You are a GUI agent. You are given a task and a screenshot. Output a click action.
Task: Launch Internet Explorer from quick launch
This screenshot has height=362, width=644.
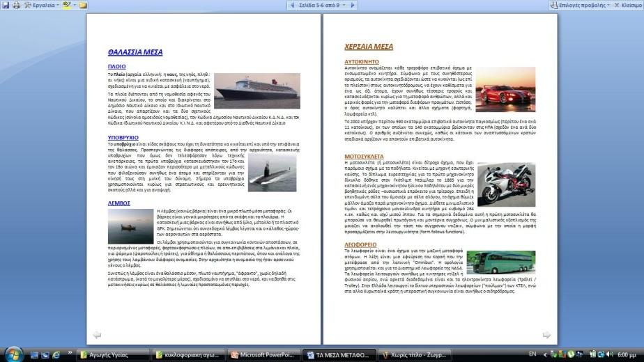[x=56, y=354]
